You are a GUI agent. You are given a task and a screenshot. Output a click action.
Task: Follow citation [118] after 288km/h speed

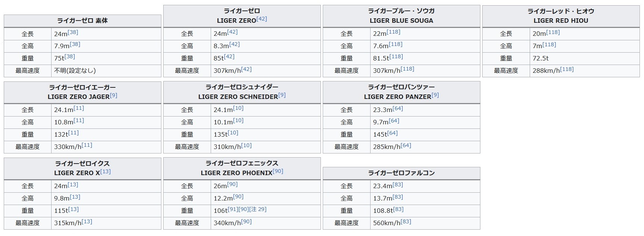click(567, 69)
